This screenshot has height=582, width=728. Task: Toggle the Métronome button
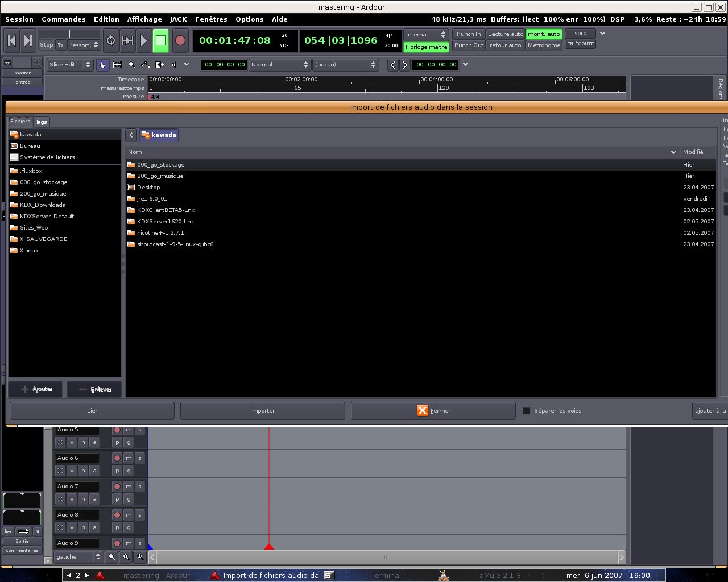click(x=544, y=45)
